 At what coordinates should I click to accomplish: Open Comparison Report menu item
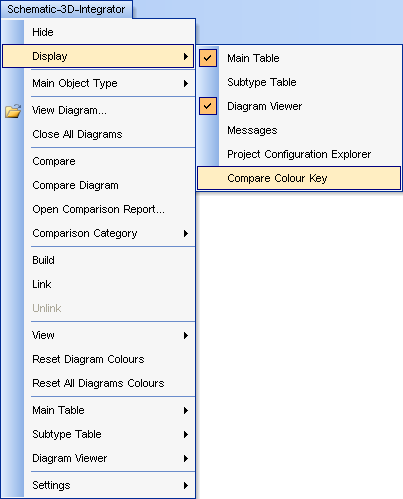coord(98,209)
